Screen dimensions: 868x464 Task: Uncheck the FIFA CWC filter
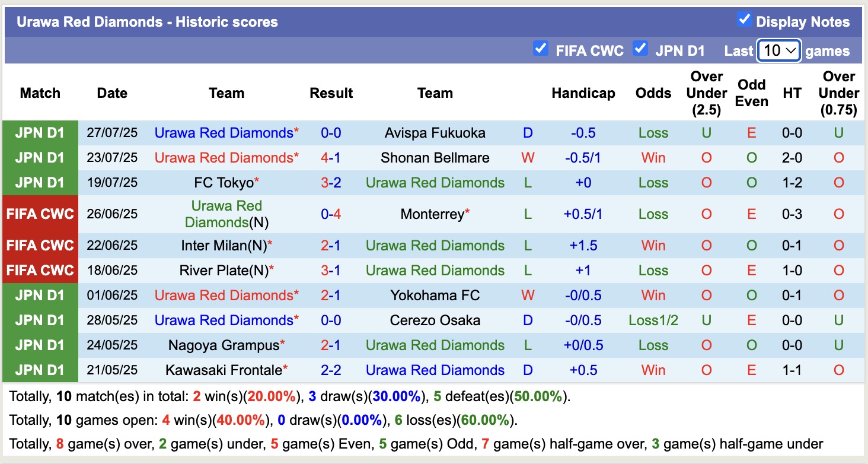click(540, 49)
